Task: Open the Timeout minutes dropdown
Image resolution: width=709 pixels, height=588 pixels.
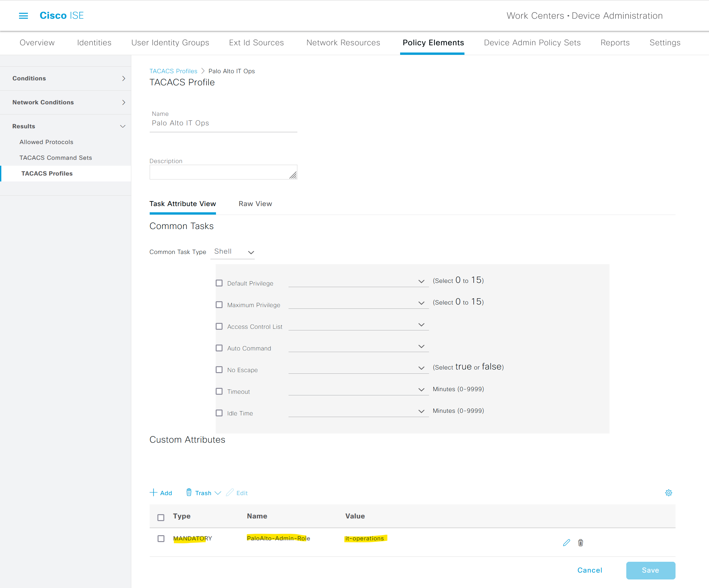Action: click(x=358, y=389)
